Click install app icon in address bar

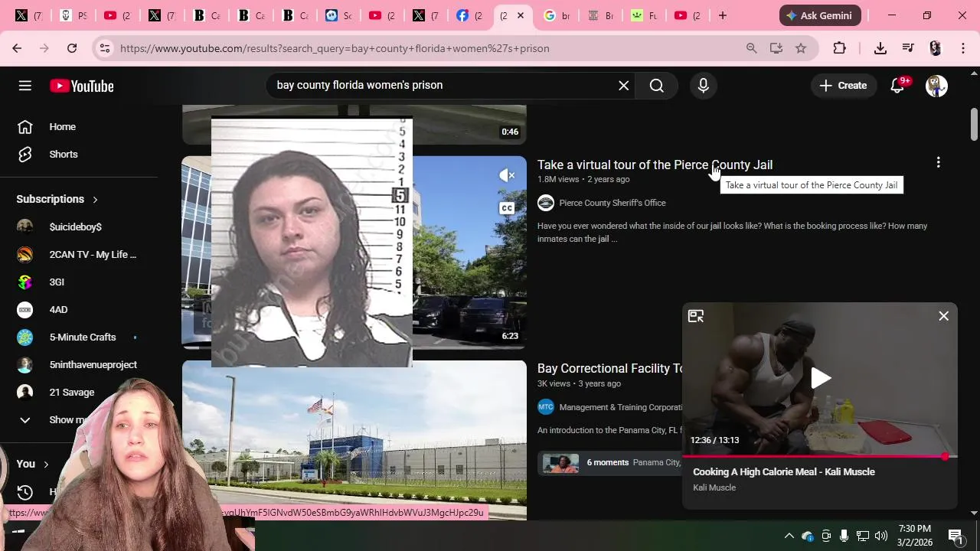[x=776, y=48]
